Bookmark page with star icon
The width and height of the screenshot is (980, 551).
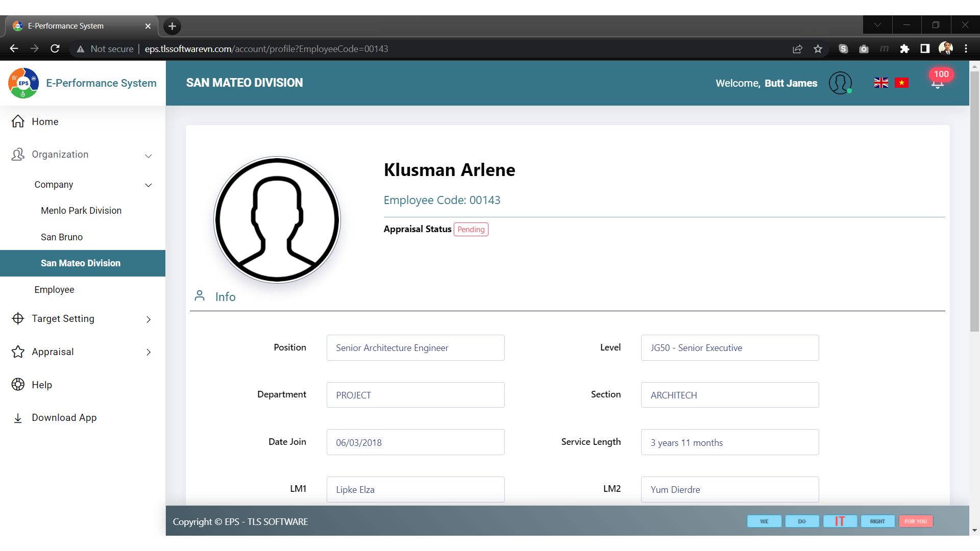818,49
